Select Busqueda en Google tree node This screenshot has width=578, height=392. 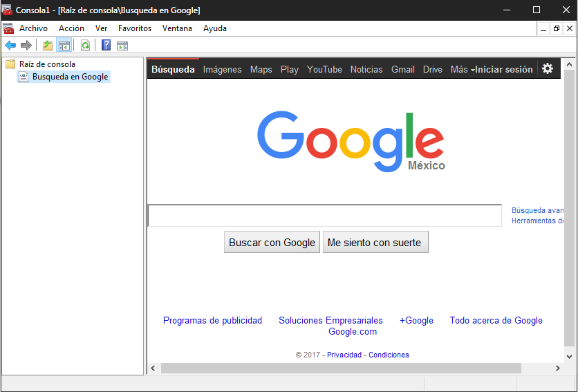click(71, 77)
